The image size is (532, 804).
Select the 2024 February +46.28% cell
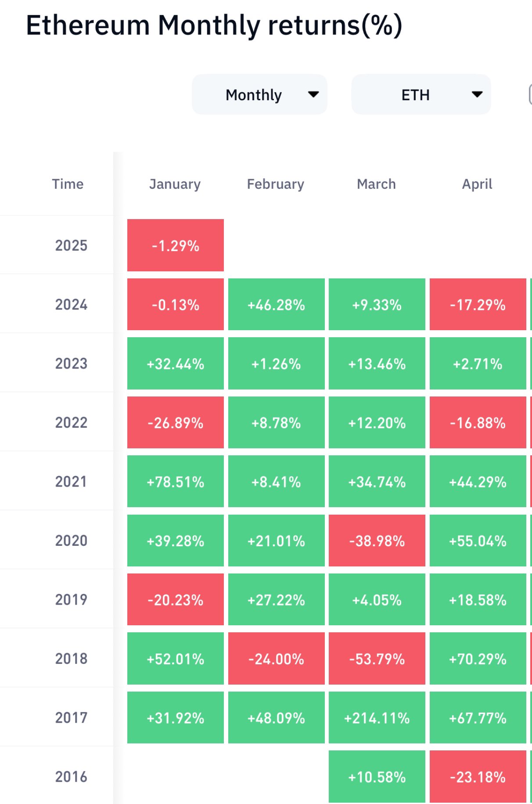pos(276,305)
